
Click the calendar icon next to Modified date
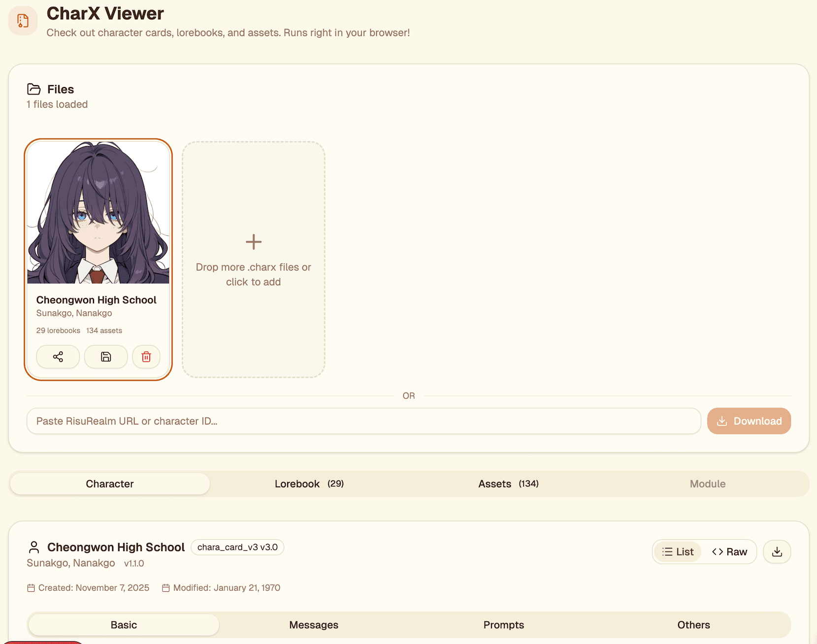166,587
